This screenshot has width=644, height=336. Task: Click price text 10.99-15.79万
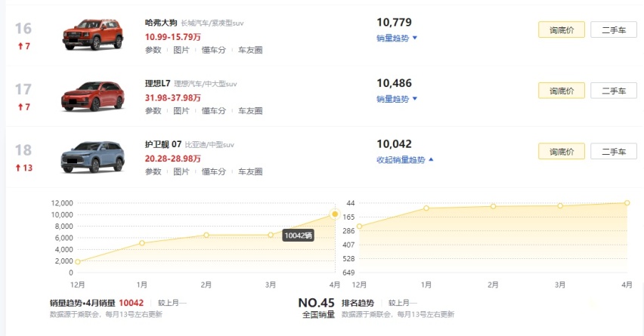coord(173,37)
